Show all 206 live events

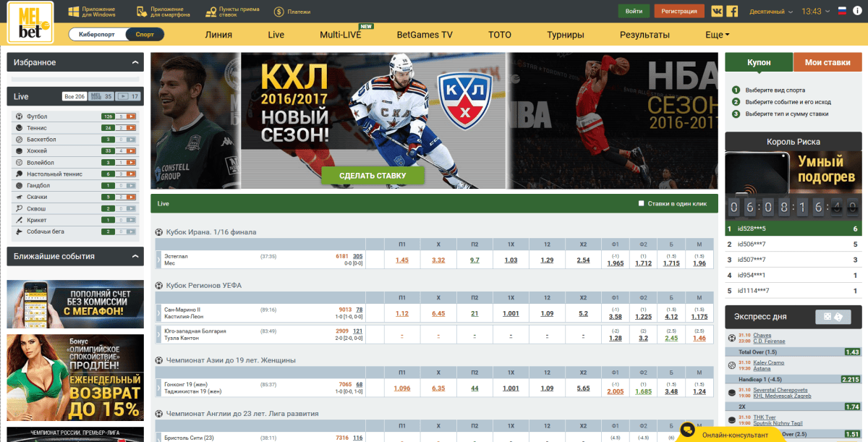(x=75, y=96)
